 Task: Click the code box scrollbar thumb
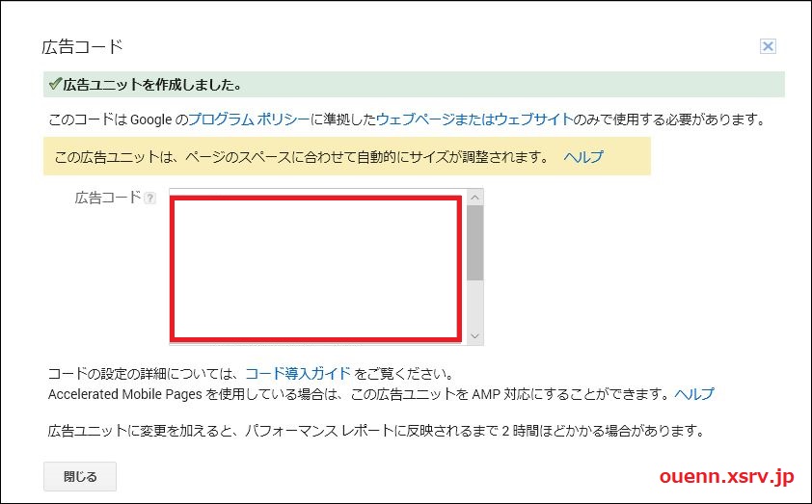tap(474, 243)
